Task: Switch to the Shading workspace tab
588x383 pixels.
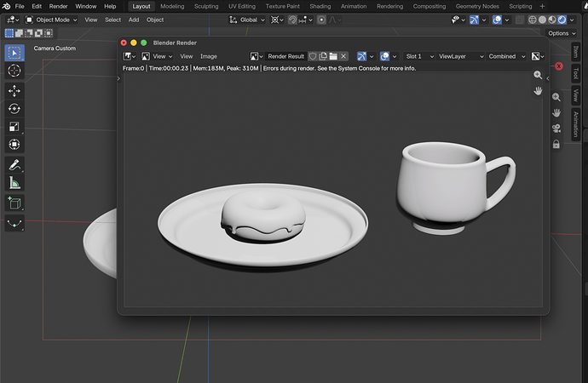Action: [320, 6]
